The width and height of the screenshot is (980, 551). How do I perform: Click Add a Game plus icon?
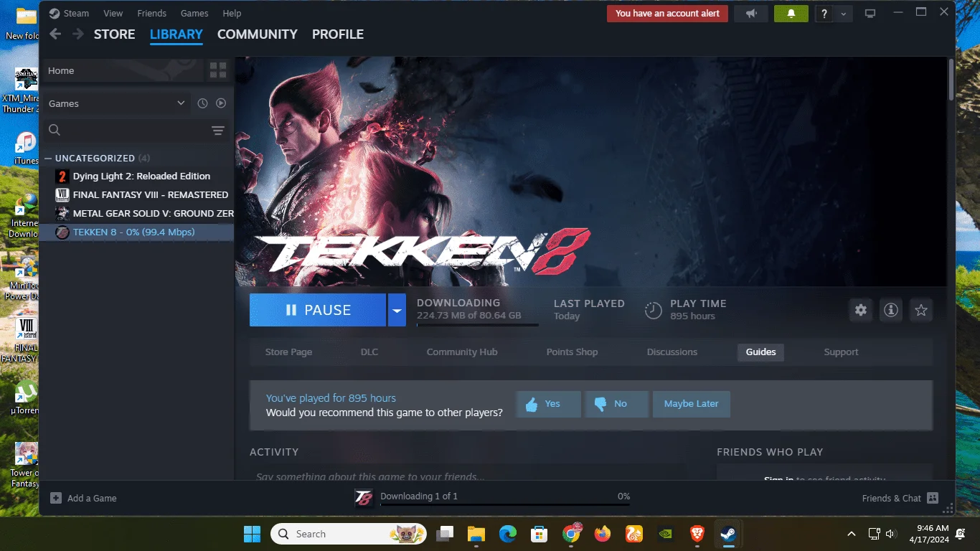tap(56, 498)
